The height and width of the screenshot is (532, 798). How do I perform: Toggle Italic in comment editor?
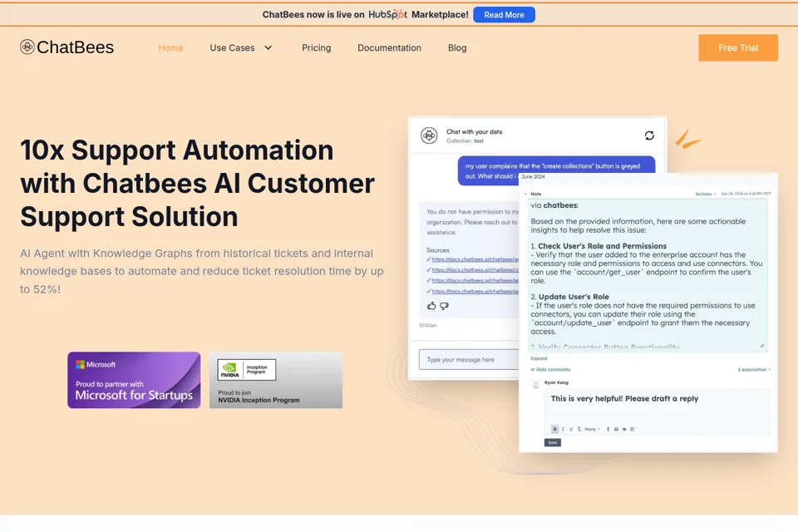(563, 429)
